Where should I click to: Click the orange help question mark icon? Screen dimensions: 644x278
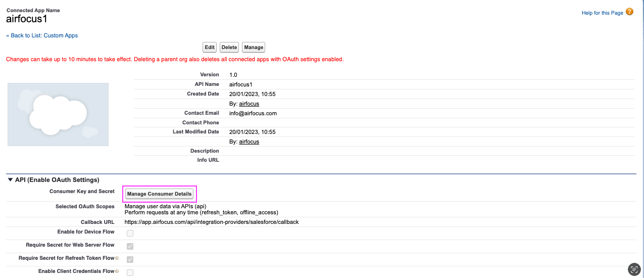point(629,12)
